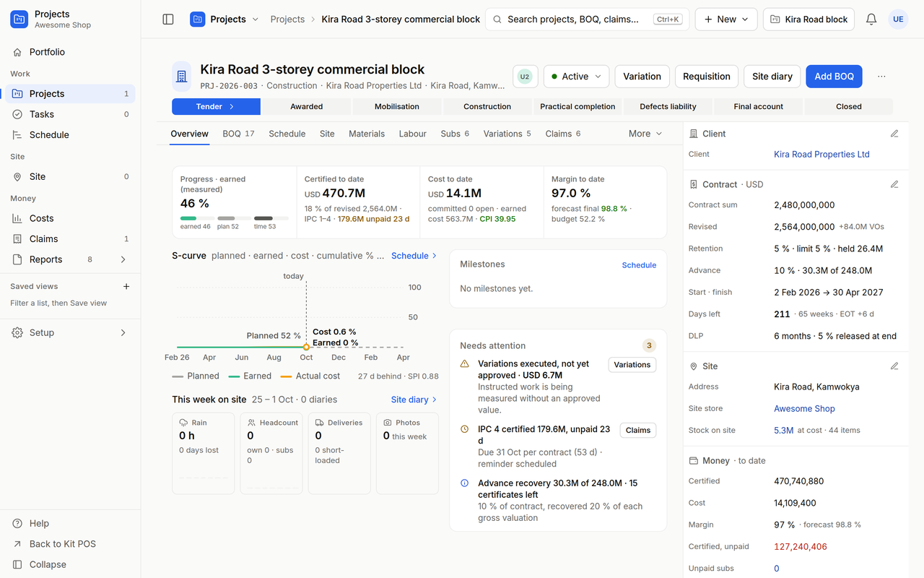This screenshot has width=924, height=578.
Task: Click the today marker on the S-curve
Action: (306, 347)
